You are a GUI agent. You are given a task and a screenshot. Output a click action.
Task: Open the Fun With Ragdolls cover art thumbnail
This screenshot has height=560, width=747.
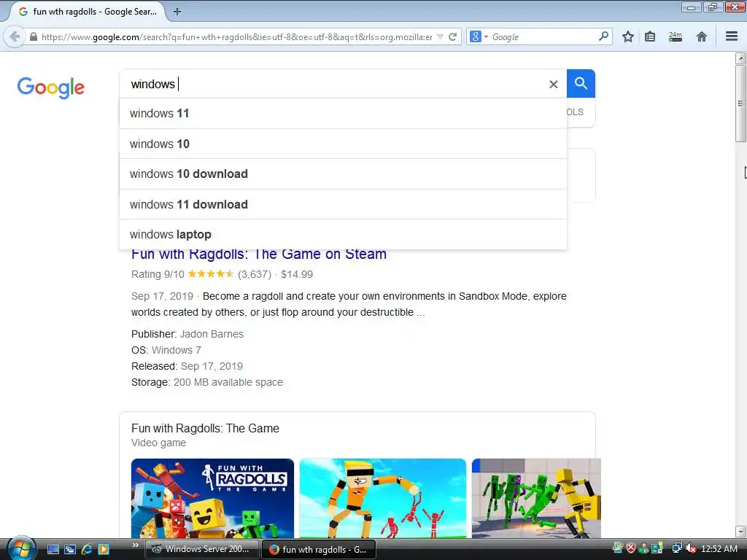pos(212,498)
